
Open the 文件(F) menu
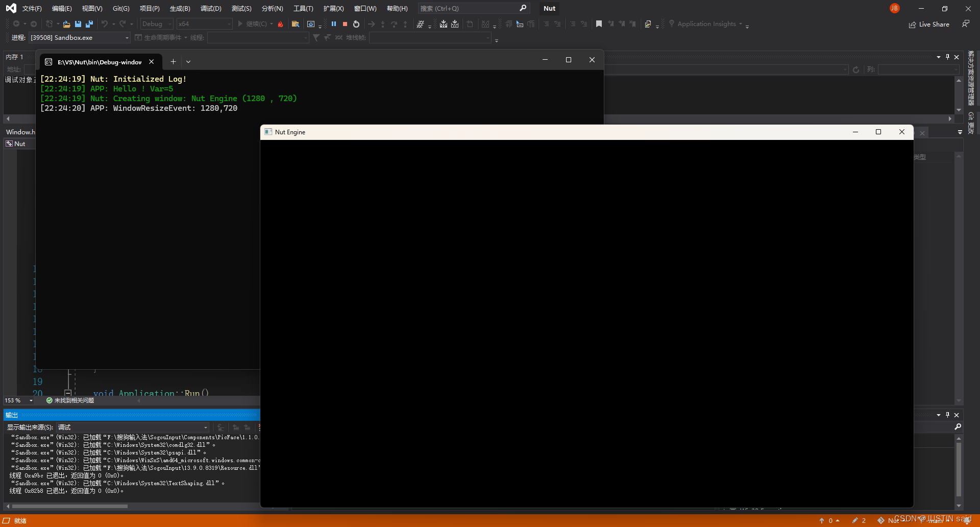click(x=32, y=8)
